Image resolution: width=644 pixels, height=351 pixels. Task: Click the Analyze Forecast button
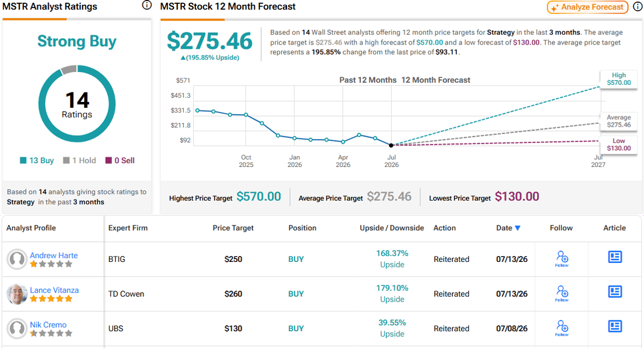point(588,7)
